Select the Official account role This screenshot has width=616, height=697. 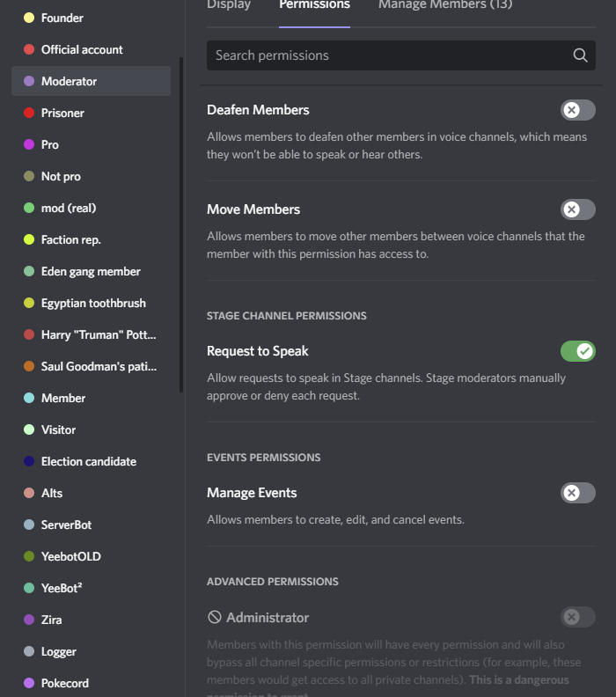click(x=82, y=49)
